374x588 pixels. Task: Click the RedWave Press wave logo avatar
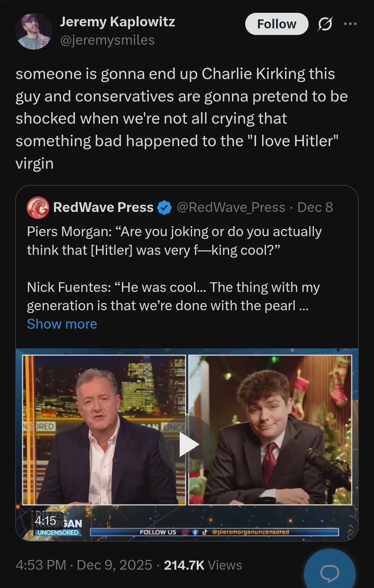point(38,207)
